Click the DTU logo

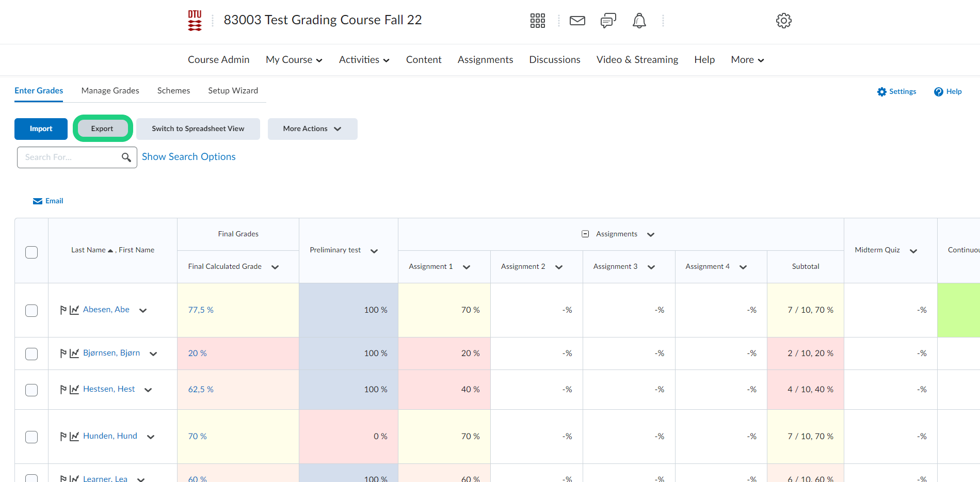[195, 21]
